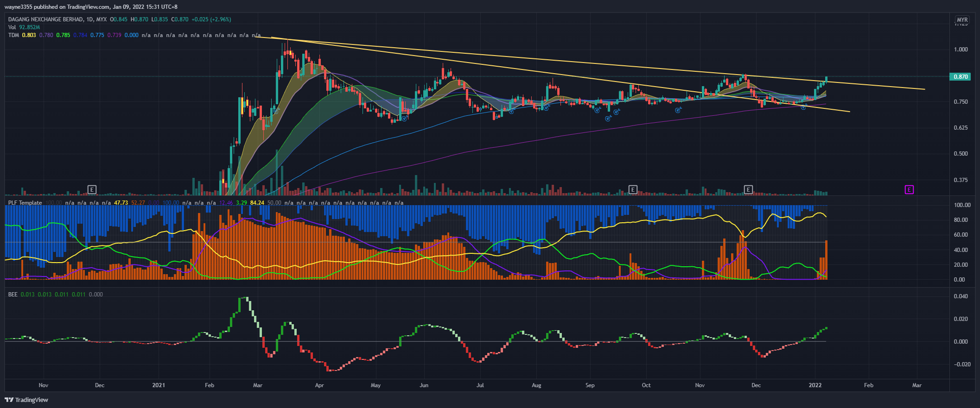Click the 1.000 price axis label

click(961, 50)
